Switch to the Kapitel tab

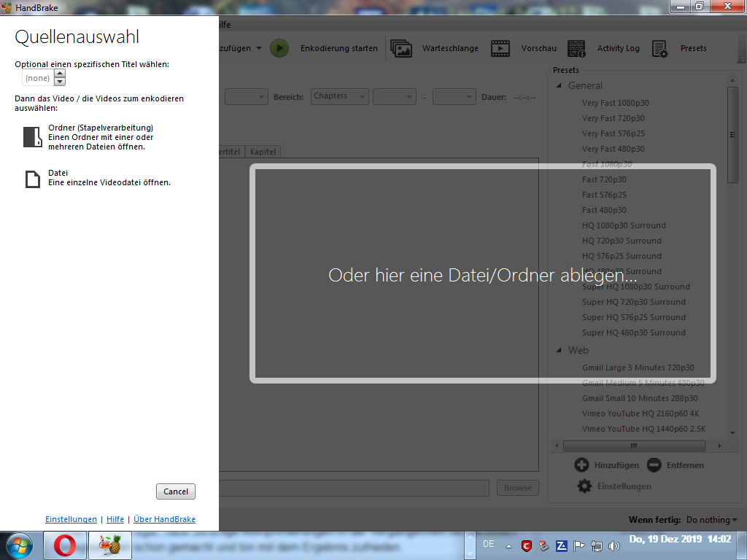click(x=263, y=152)
